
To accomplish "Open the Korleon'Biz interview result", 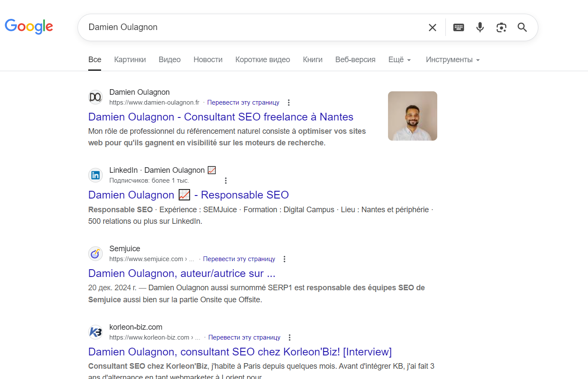I will click(239, 352).
